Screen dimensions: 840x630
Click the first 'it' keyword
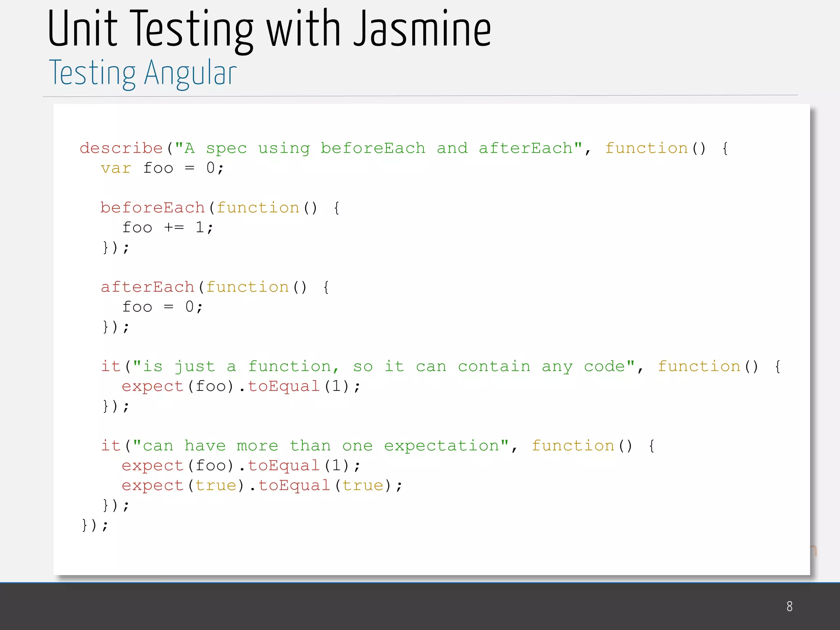(x=111, y=366)
